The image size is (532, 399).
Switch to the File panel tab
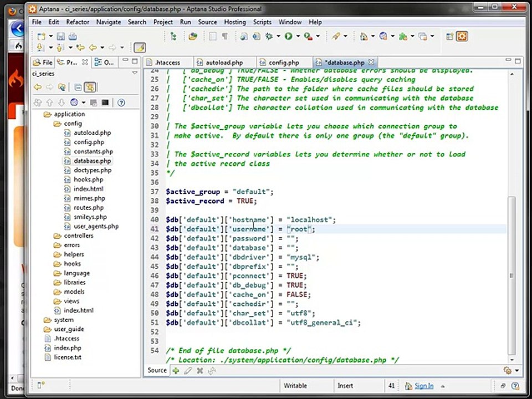(43, 63)
